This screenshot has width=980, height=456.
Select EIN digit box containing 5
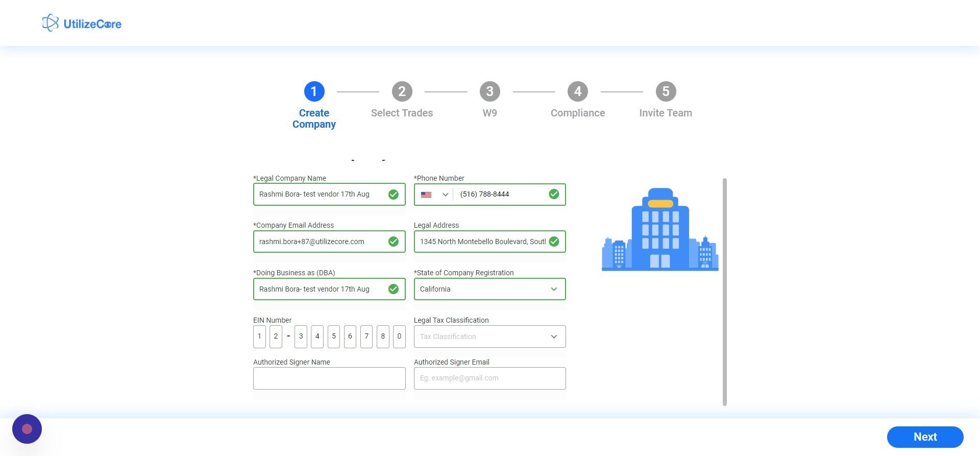(334, 337)
